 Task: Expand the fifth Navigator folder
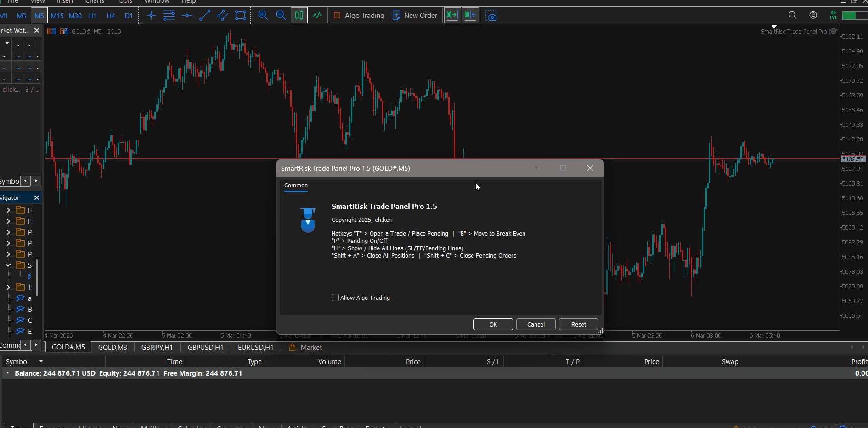point(8,254)
